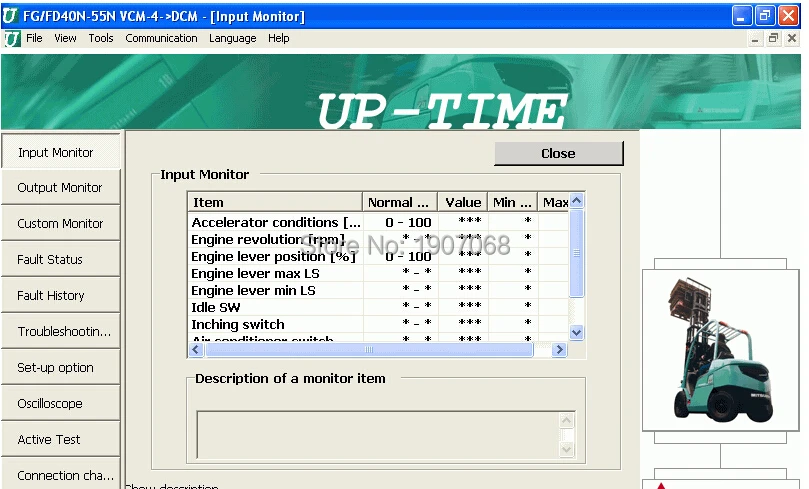This screenshot has width=809, height=489.
Task: Open the Troubleshooting panel
Action: 61,331
